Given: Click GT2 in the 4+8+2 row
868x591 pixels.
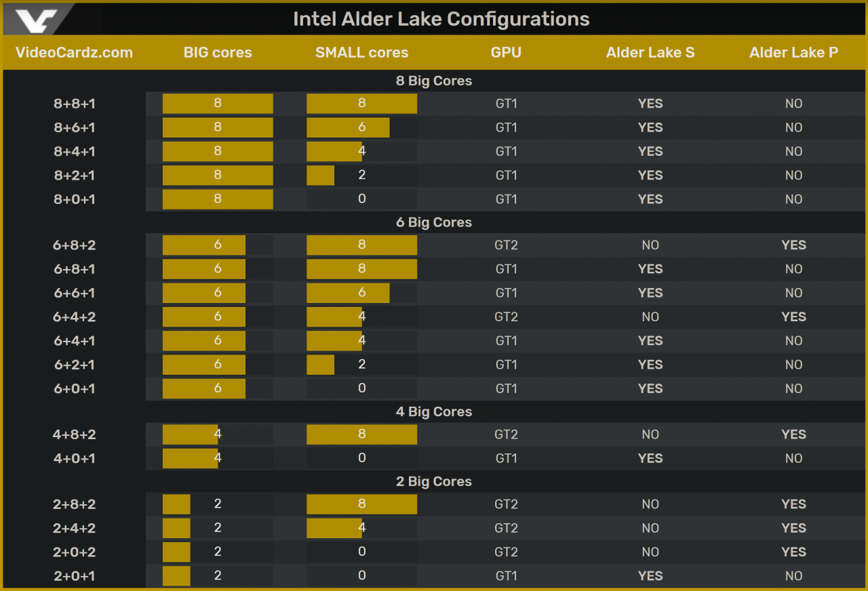Looking at the screenshot, I should coord(506,434).
